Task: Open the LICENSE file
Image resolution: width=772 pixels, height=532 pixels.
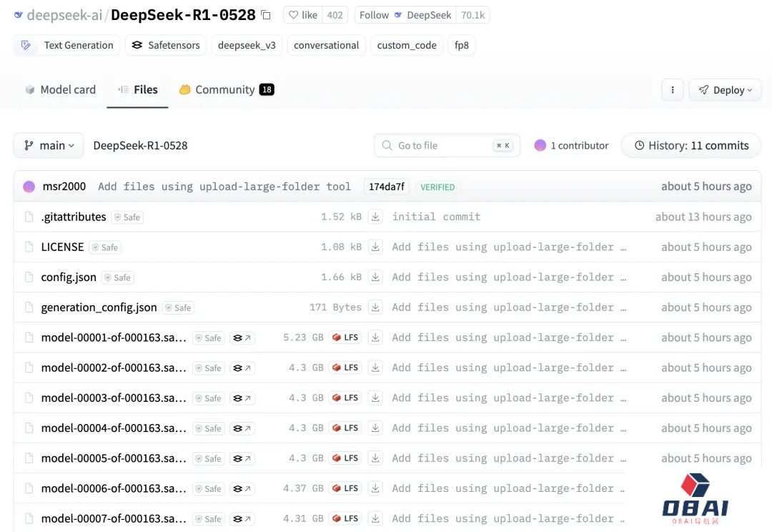Action: 62,247
